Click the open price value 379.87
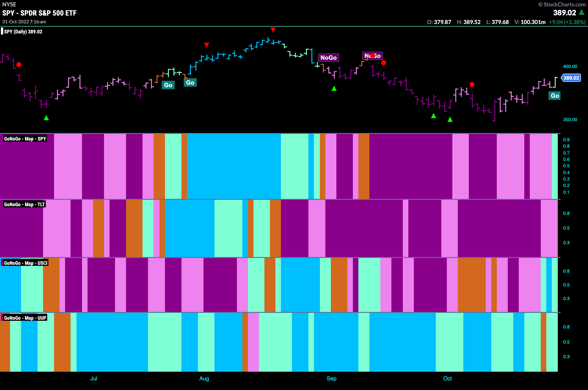This screenshot has height=390, width=588. [x=442, y=22]
